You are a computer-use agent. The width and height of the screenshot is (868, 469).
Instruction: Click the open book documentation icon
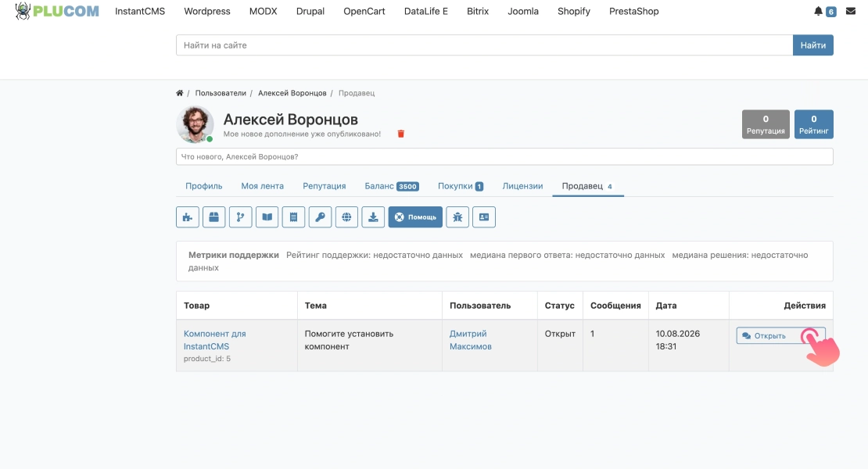point(267,217)
